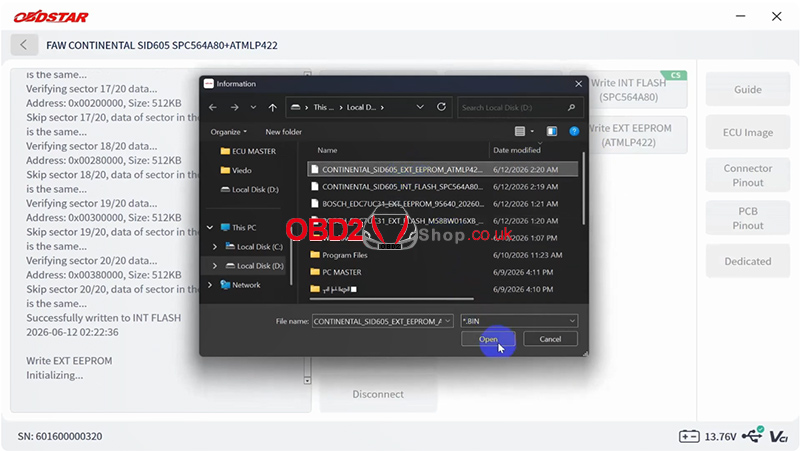Click the log panel scroll down arrow

pyautogui.click(x=307, y=381)
